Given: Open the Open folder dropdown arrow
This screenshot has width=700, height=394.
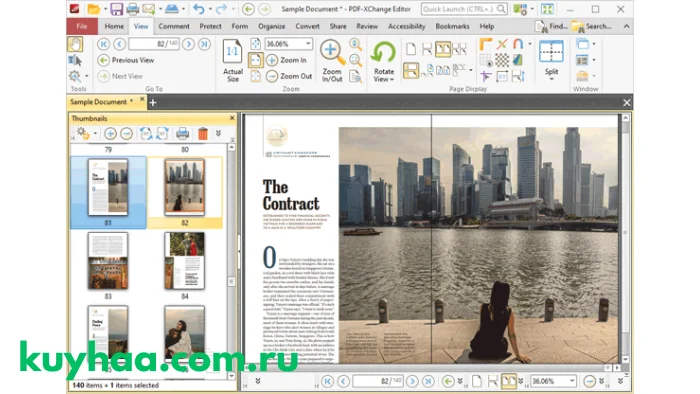Looking at the screenshot, I should point(105,9).
